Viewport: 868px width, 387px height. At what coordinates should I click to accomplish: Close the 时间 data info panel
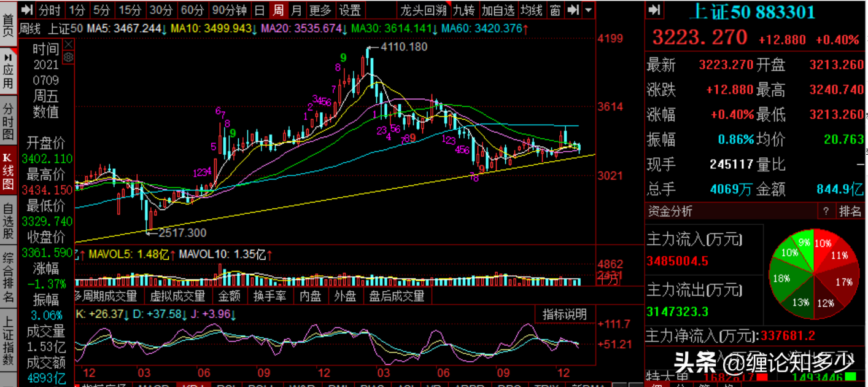(68, 44)
